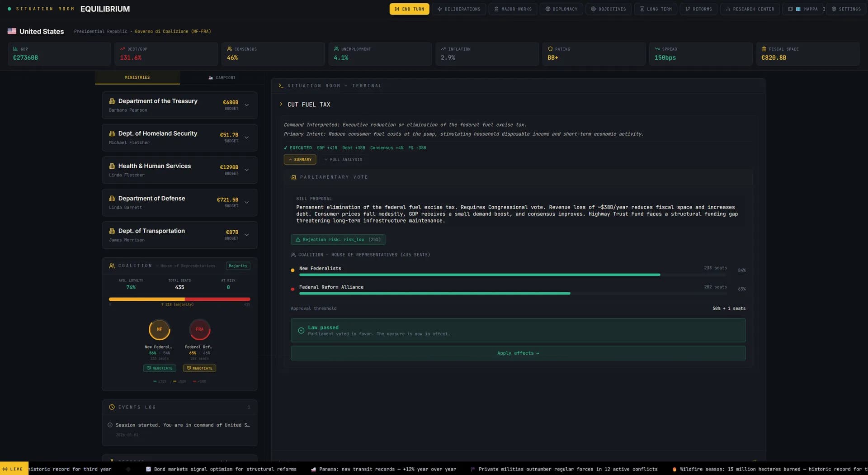This screenshot has height=475, width=868.
Task: Click the Diplomacy globe icon
Action: pos(547,9)
